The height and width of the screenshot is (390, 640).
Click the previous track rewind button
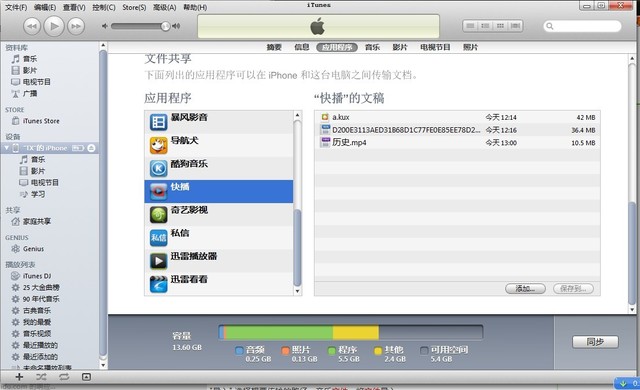[x=32, y=27]
